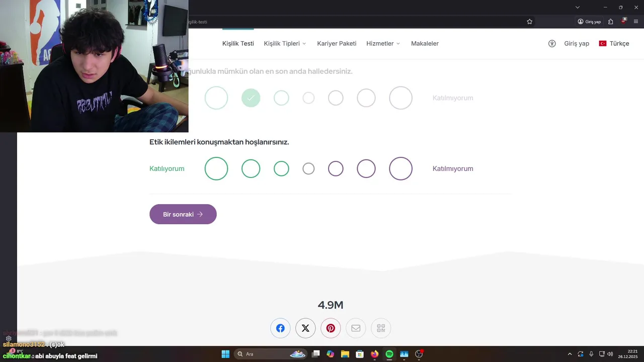Open the volume speaker tray icon

pyautogui.click(x=610, y=354)
